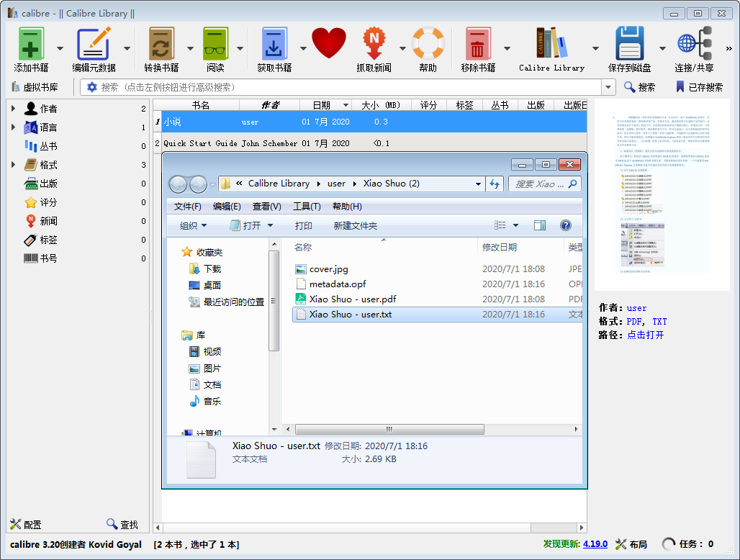Click the PDF format link
The width and height of the screenshot is (740, 560).
pyautogui.click(x=633, y=321)
